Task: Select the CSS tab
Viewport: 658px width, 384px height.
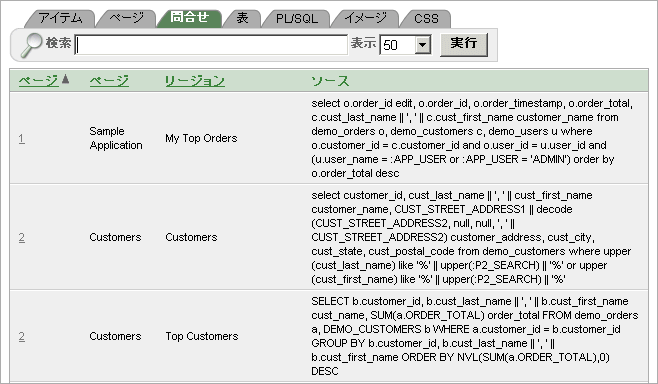Action: tap(426, 18)
